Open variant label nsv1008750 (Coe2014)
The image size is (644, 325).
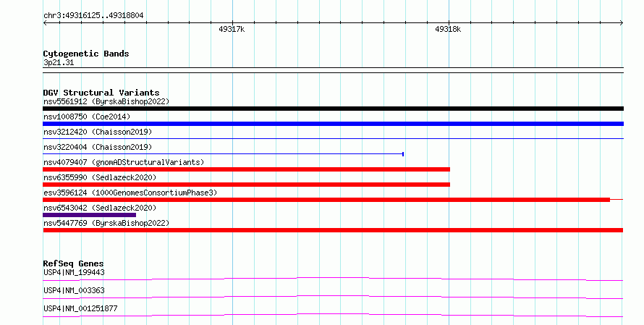(x=87, y=117)
